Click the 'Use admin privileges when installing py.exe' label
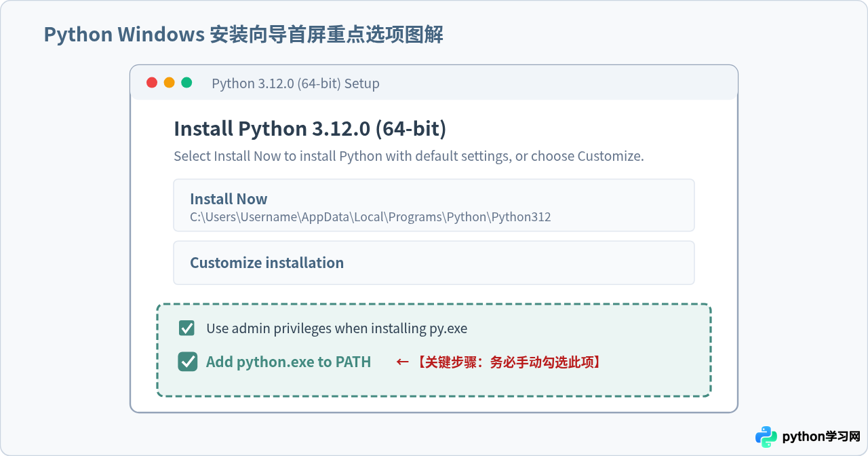Image resolution: width=868 pixels, height=456 pixels. (337, 328)
